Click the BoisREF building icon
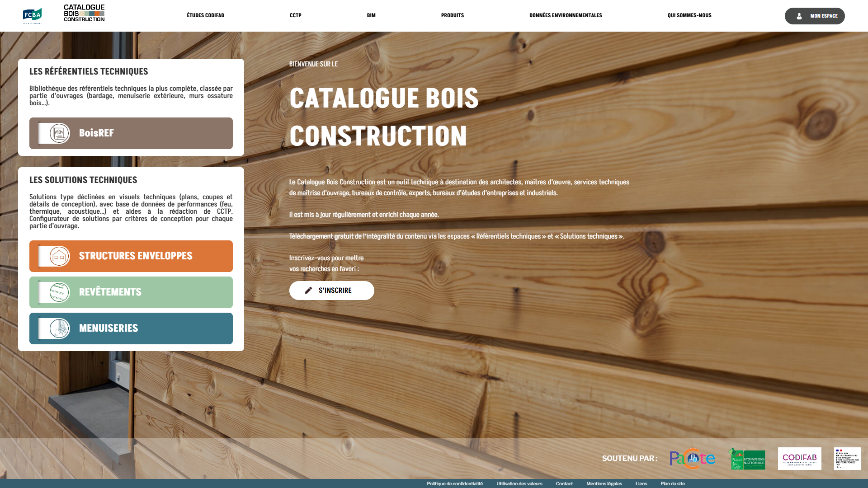Image resolution: width=868 pixels, height=488 pixels. [59, 133]
